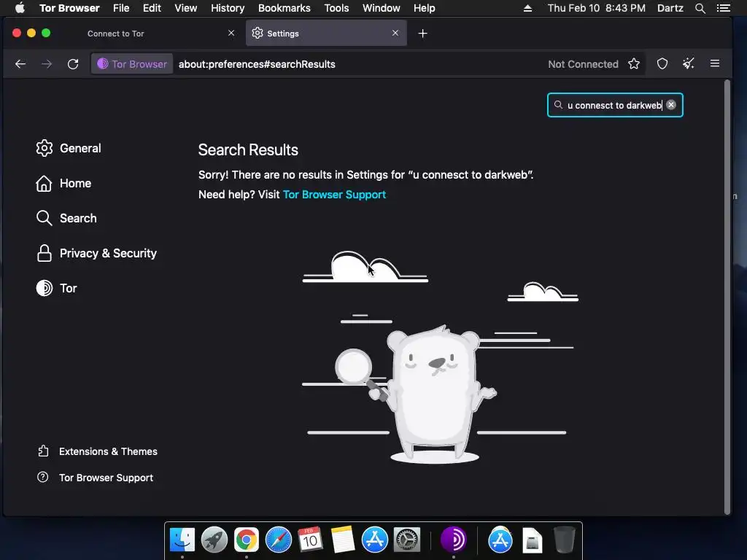747x560 pixels.
Task: Open the Tools menu
Action: coord(336,8)
